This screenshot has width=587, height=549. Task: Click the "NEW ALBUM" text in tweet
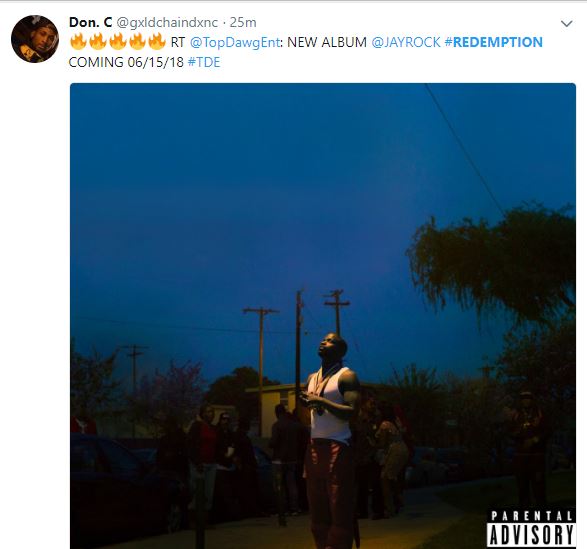[326, 42]
